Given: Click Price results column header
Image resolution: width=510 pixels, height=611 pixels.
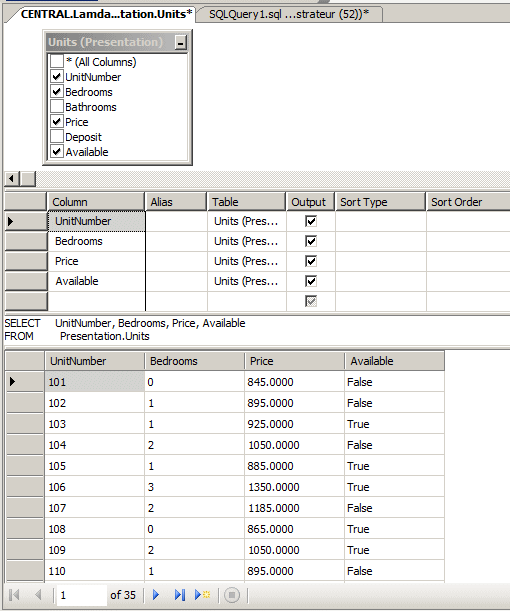Looking at the screenshot, I should pyautogui.click(x=295, y=361).
